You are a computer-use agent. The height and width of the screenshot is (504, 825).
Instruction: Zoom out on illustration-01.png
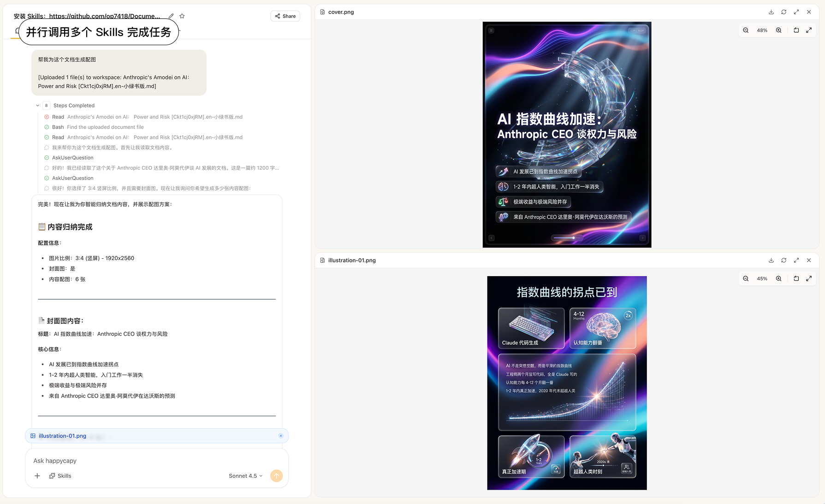point(746,279)
